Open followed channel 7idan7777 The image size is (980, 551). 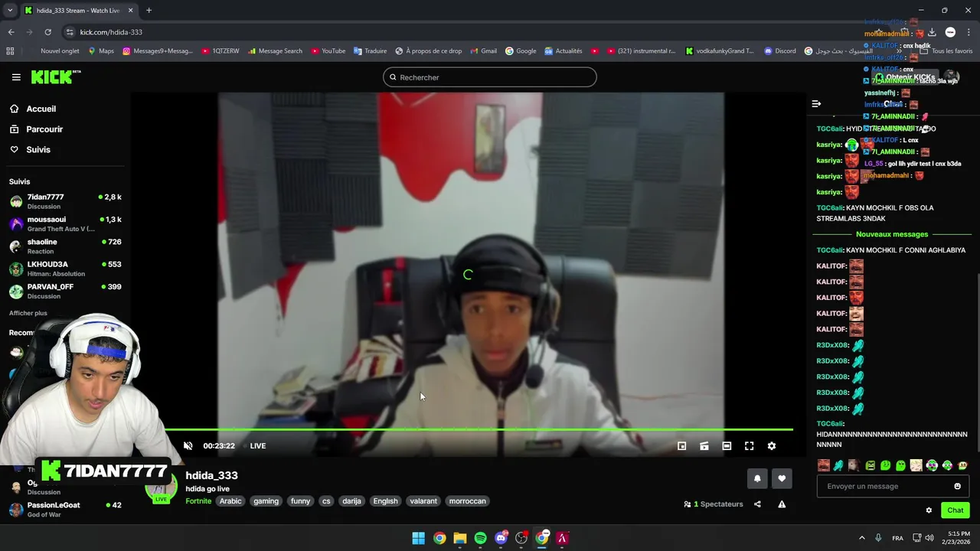65,201
